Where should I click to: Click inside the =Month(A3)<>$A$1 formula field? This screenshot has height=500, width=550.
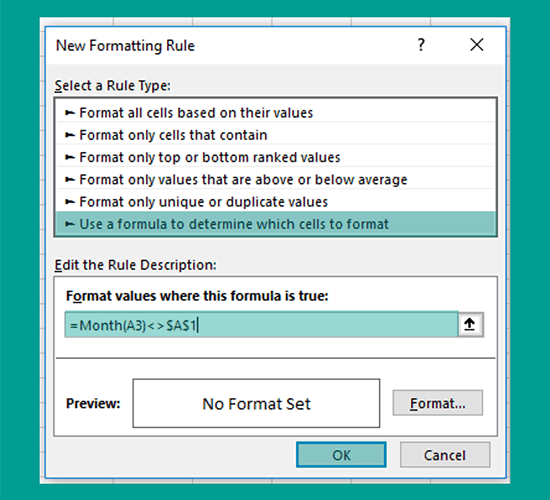[261, 325]
